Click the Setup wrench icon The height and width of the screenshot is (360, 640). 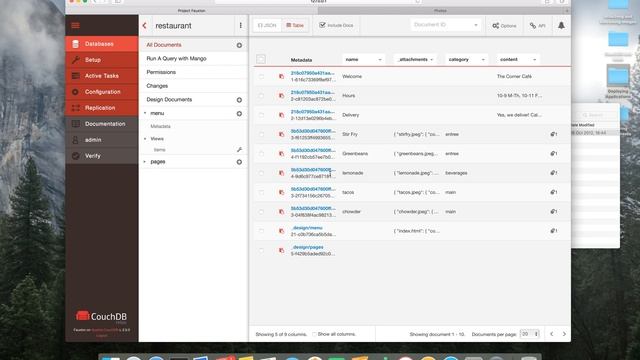tap(76, 60)
